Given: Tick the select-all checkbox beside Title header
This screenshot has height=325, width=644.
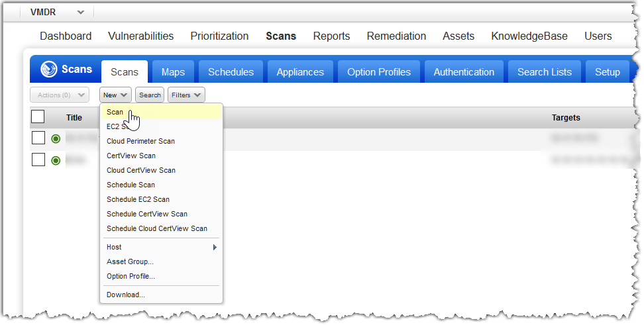Looking at the screenshot, I should pos(38,116).
